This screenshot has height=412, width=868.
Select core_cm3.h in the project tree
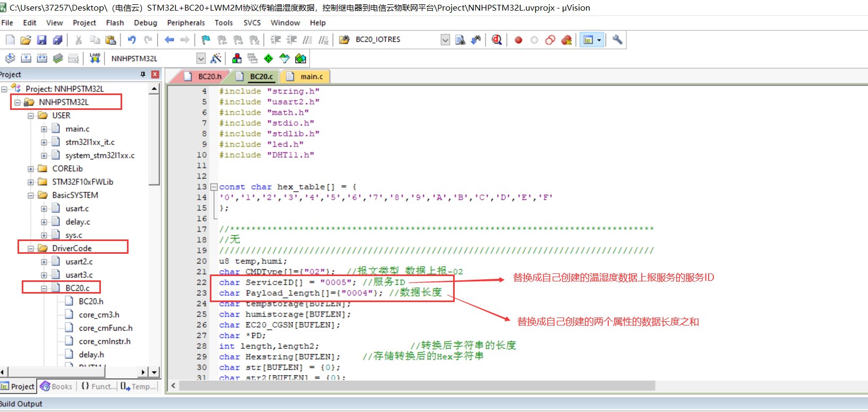pyautogui.click(x=99, y=315)
